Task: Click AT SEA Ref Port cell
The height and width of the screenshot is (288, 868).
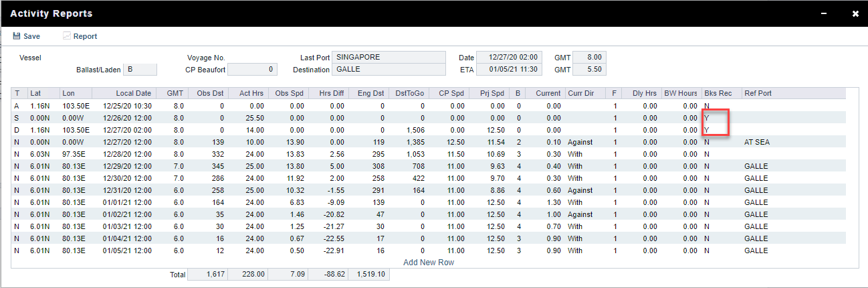Action: (x=756, y=142)
